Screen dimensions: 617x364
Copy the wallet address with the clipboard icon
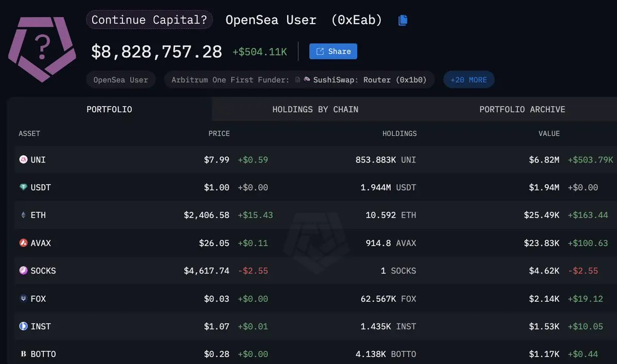pyautogui.click(x=402, y=20)
